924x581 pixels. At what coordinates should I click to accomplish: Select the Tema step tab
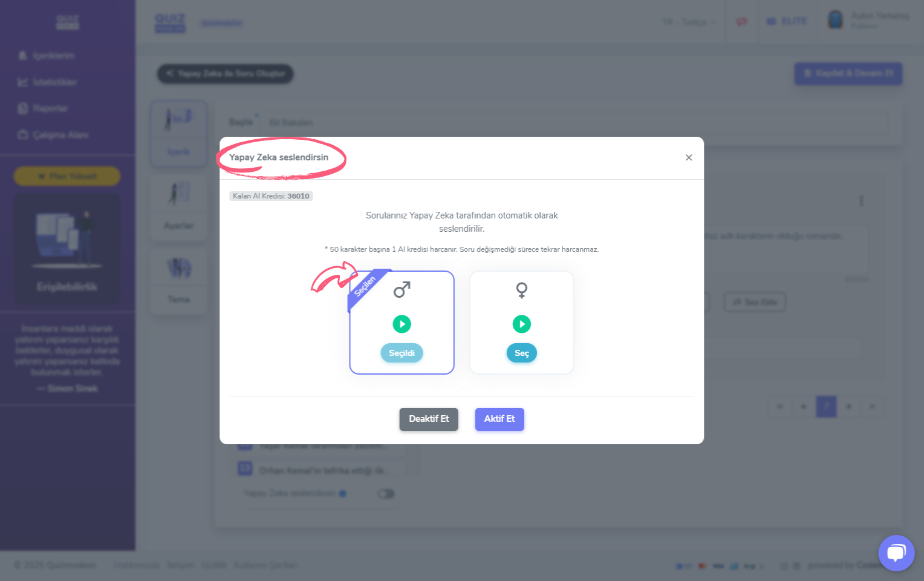click(178, 281)
